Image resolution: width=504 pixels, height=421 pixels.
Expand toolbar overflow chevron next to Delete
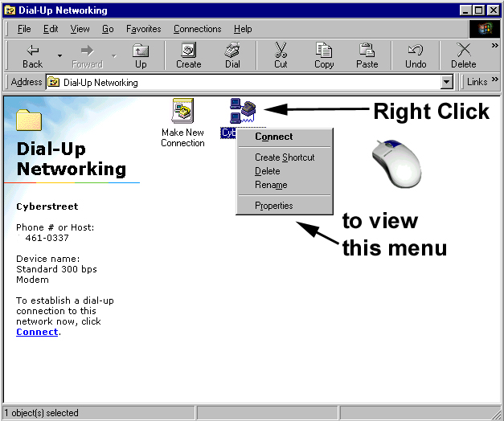tap(494, 46)
